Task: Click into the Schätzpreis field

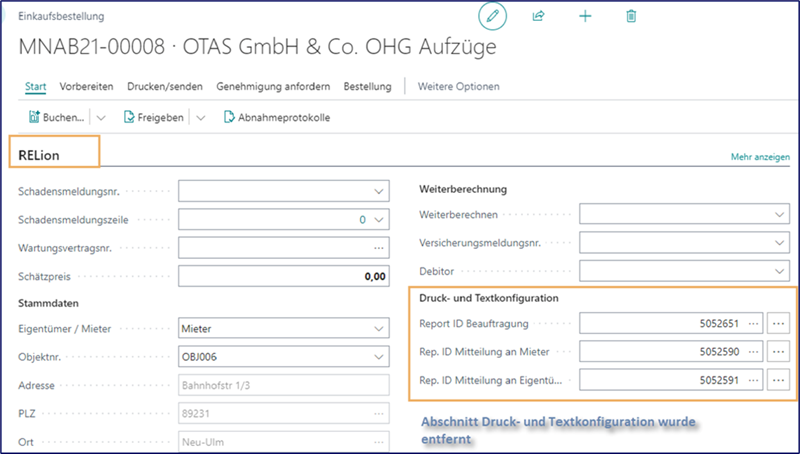Action: click(x=284, y=276)
